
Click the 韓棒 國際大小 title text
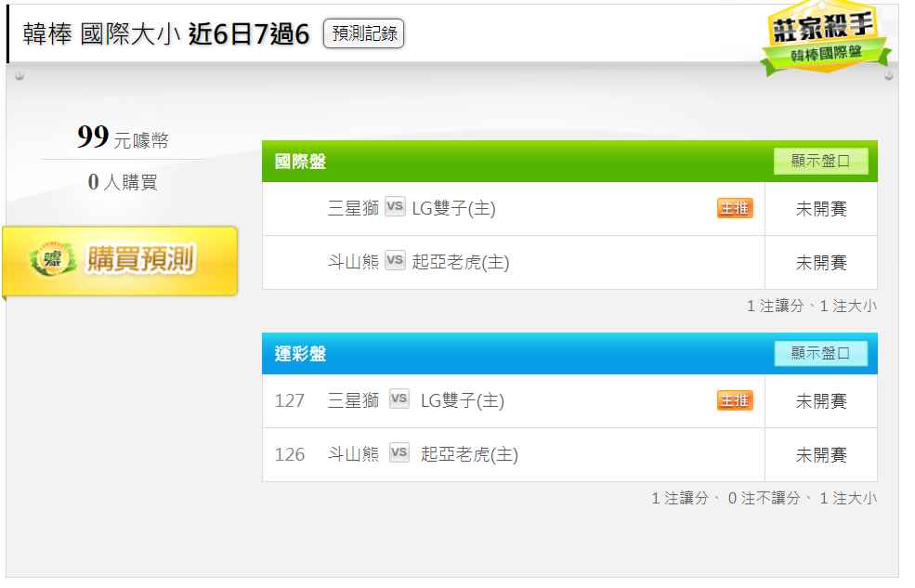(101, 34)
